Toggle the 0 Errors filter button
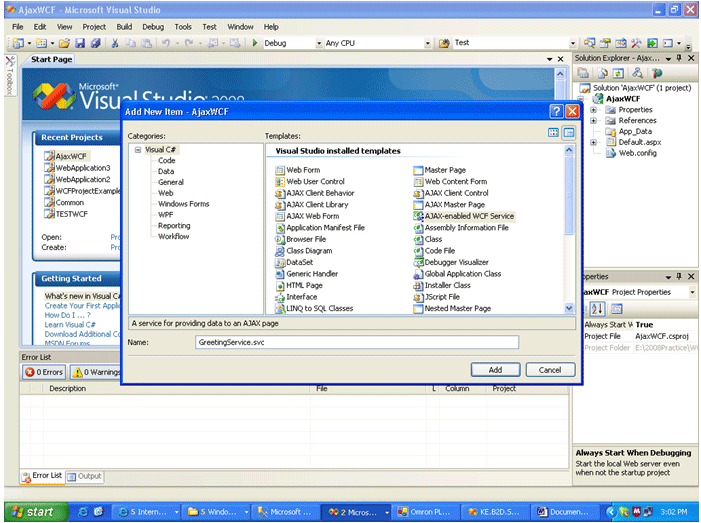This screenshot has width=701, height=523. point(44,372)
